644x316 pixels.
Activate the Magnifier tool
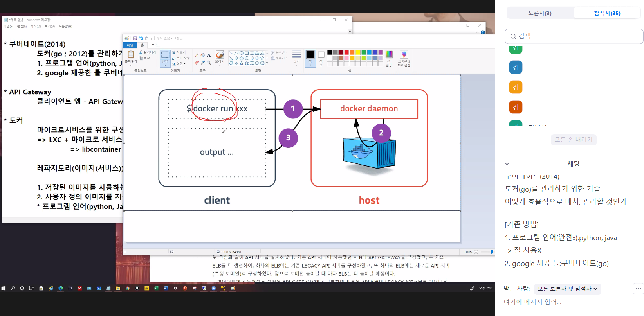(x=209, y=63)
